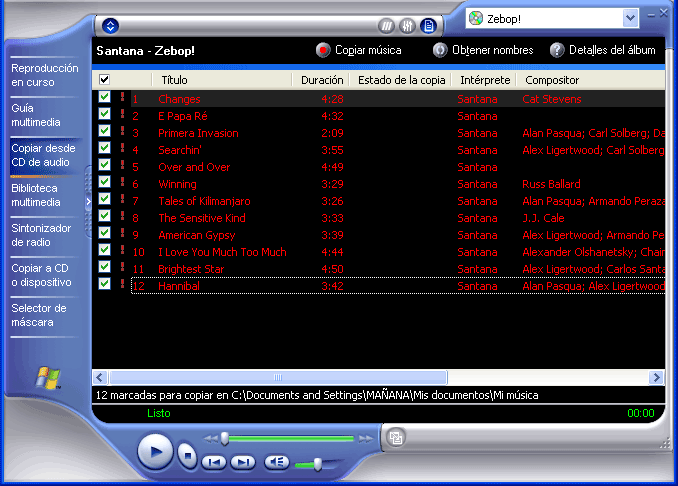Uncheck track 1 Changes
This screenshot has height=486, width=678.
104,97
